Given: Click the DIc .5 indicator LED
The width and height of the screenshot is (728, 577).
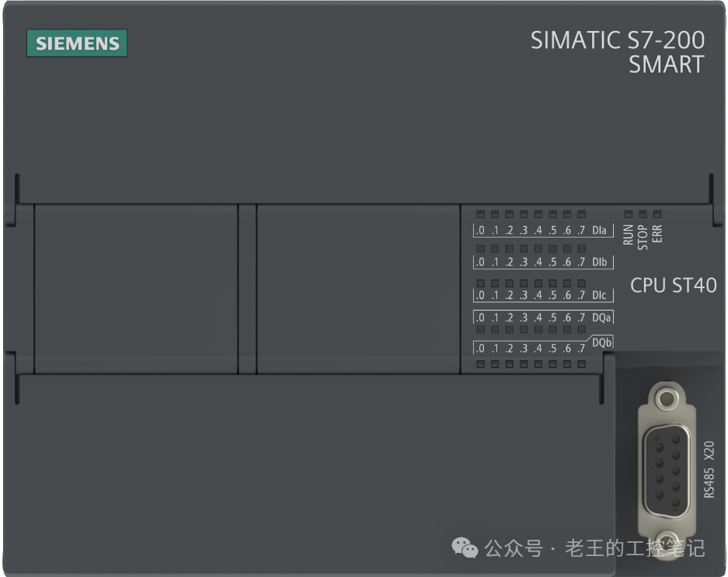Looking at the screenshot, I should (552, 283).
